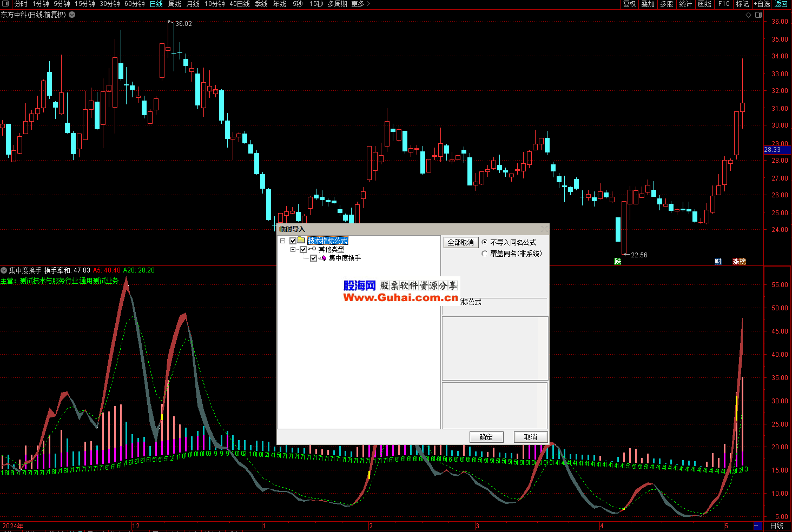The height and width of the screenshot is (532, 792).
Task: Uncheck the 集中度换手 checkbox in the tree
Action: pyautogui.click(x=313, y=258)
